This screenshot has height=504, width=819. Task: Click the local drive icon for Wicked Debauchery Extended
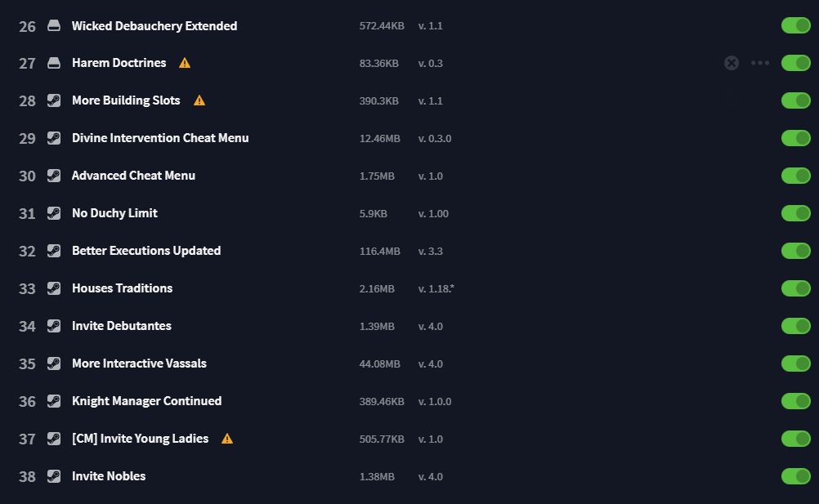tap(54, 25)
